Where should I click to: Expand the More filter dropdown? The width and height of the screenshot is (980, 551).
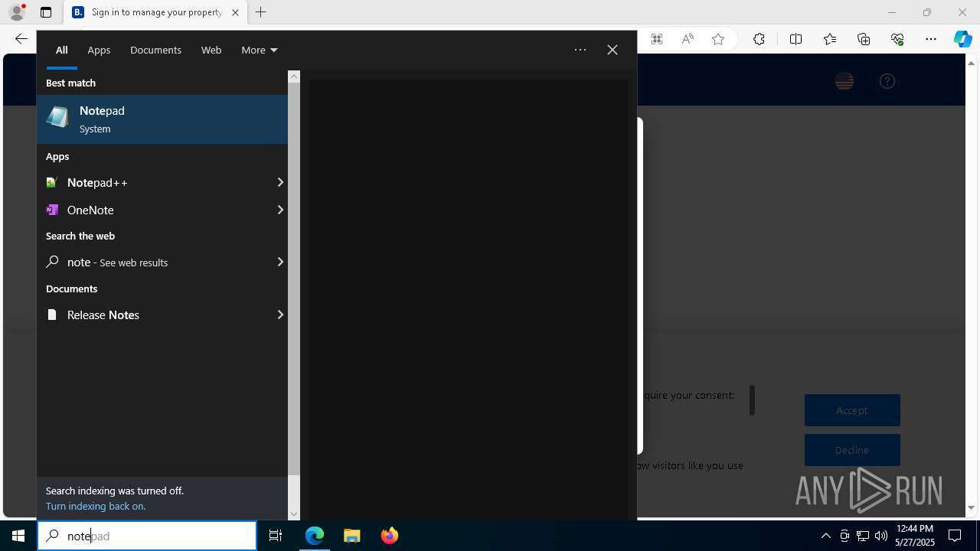pos(259,50)
